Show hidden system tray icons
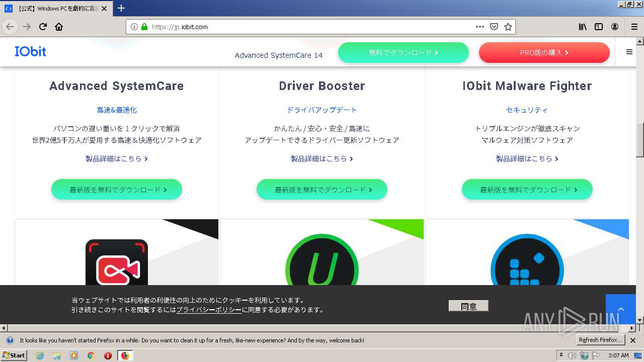Image resolution: width=644 pixels, height=362 pixels. tap(561, 355)
